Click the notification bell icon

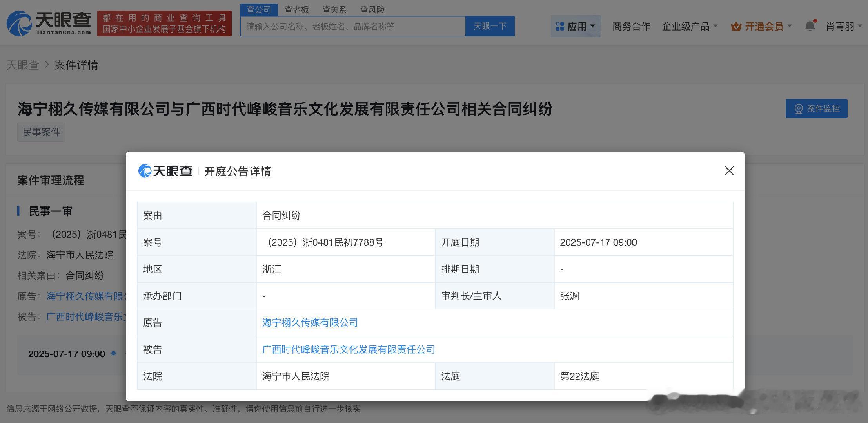pyautogui.click(x=810, y=26)
